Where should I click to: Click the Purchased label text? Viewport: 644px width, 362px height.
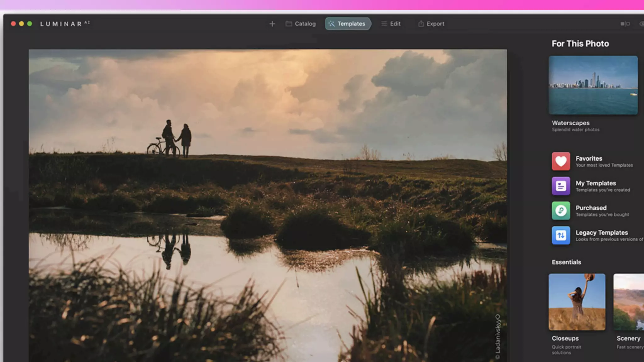pos(591,208)
